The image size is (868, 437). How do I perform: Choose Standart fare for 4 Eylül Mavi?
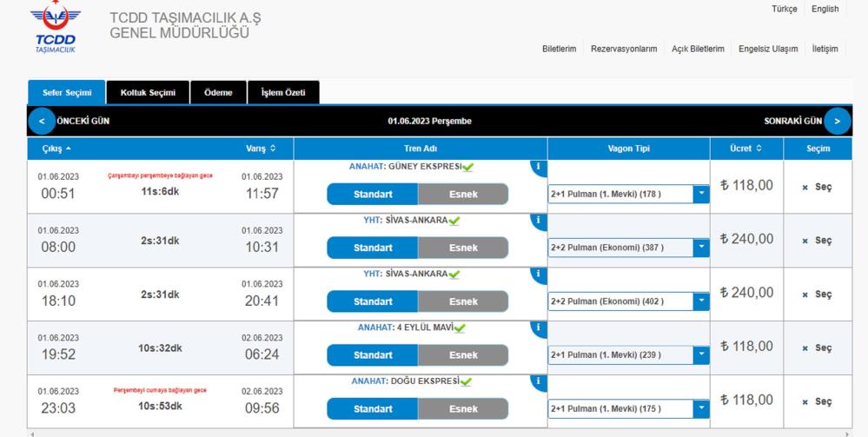(373, 355)
